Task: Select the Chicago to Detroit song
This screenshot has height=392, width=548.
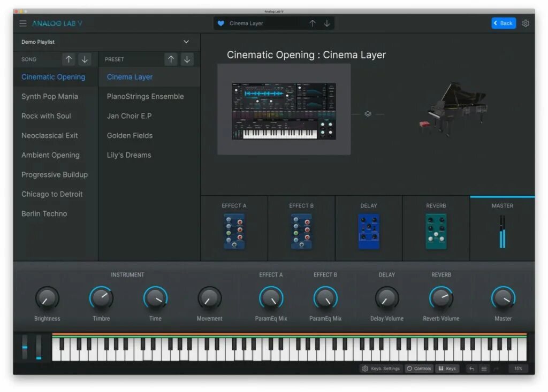Action: coord(56,194)
